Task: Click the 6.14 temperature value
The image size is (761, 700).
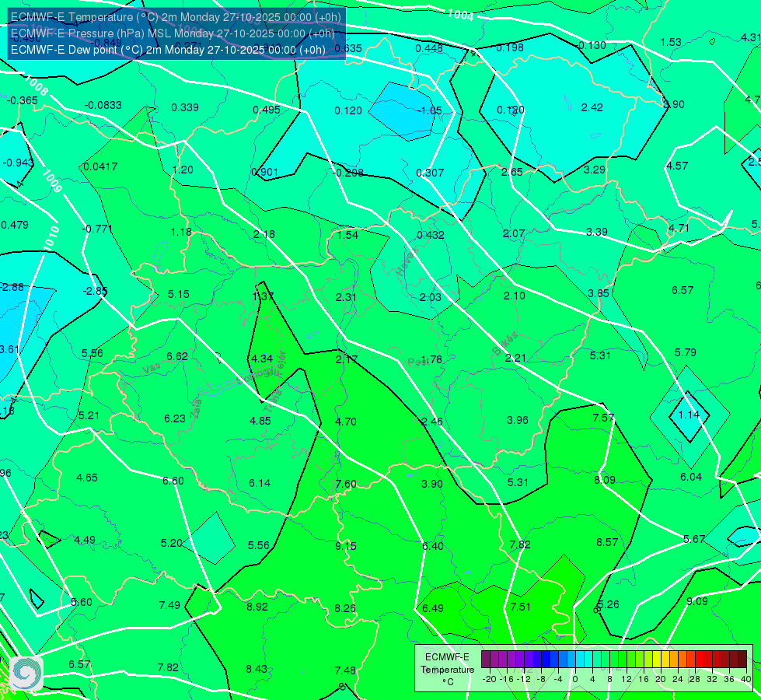Action: pos(260,484)
